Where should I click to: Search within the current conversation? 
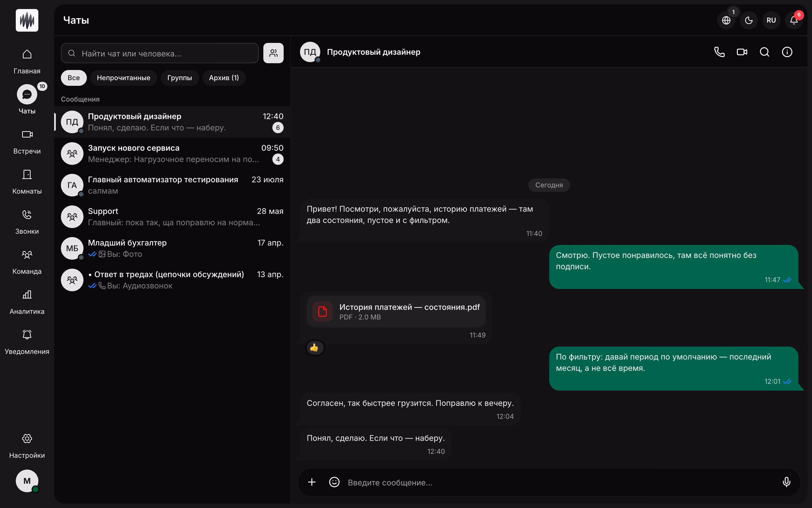[x=764, y=52]
